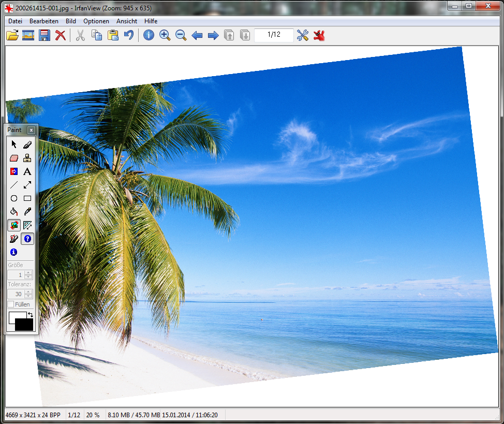Viewport: 504px width, 424px height.
Task: Go to next image with right arrow
Action: tap(213, 35)
